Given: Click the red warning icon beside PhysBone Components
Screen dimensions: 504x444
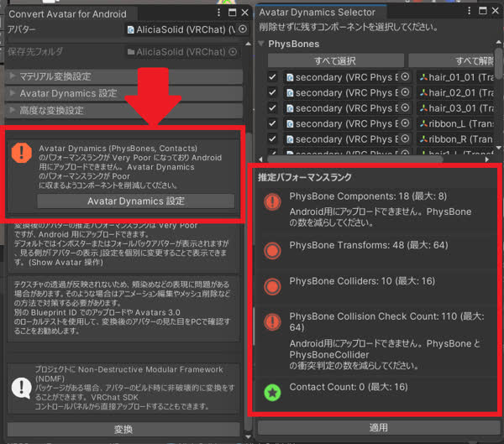Looking at the screenshot, I should point(272,201).
